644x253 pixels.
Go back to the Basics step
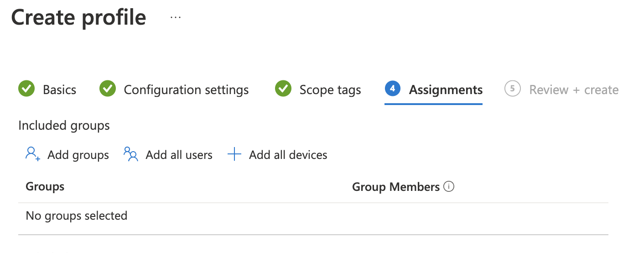[x=59, y=90]
